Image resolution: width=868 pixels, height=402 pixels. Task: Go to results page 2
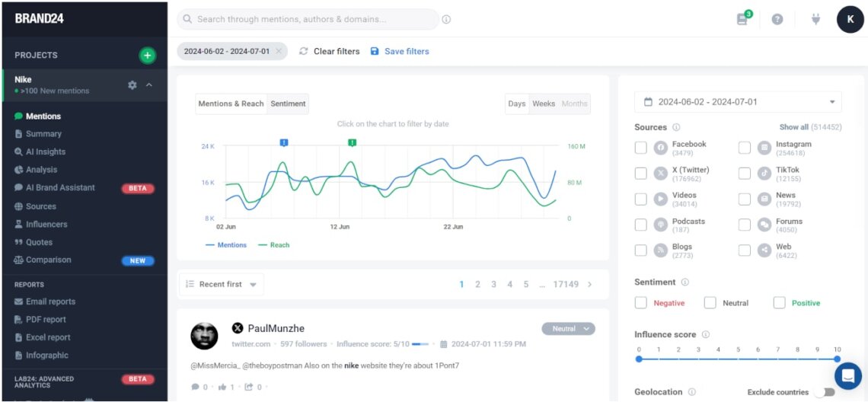[477, 284]
